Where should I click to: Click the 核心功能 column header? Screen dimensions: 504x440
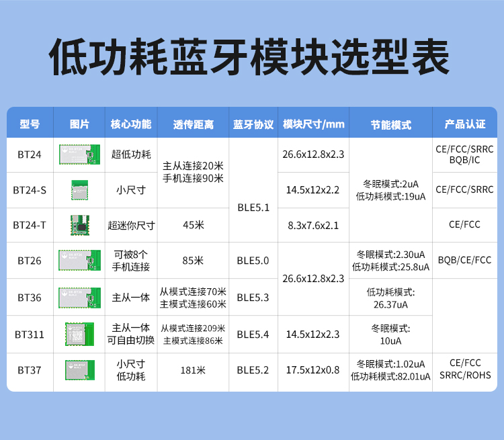(x=131, y=124)
